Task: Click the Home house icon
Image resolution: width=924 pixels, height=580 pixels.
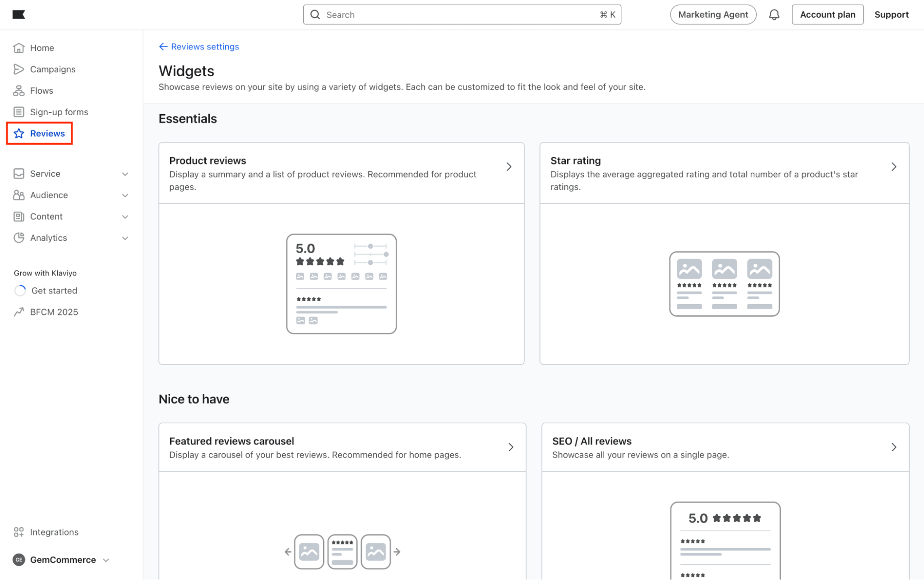Action: (18, 48)
